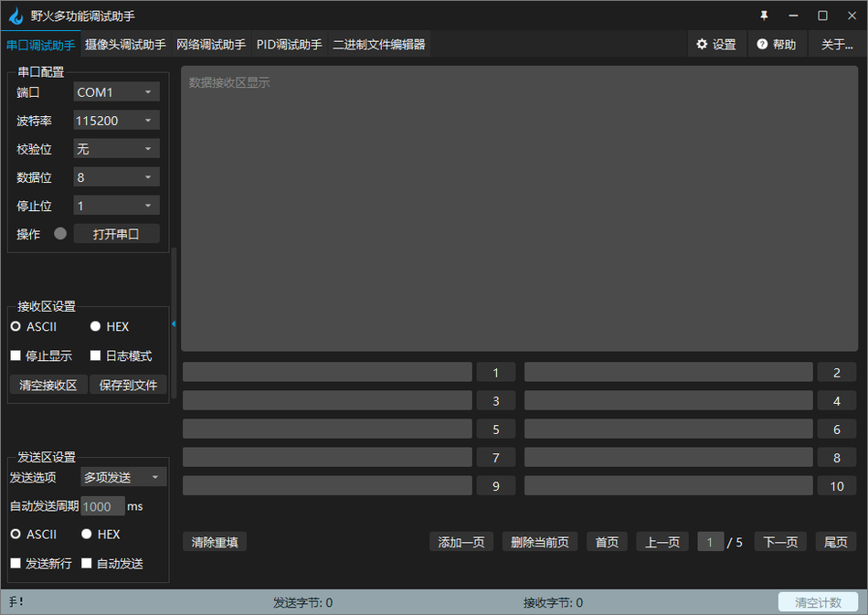Go to 上一页 previous page
Viewport: 868px width, 615px height.
point(662,541)
